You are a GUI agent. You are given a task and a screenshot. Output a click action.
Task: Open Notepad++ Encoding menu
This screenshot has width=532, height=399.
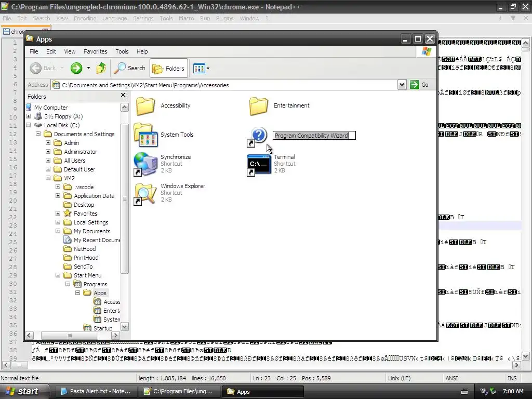pyautogui.click(x=85, y=18)
